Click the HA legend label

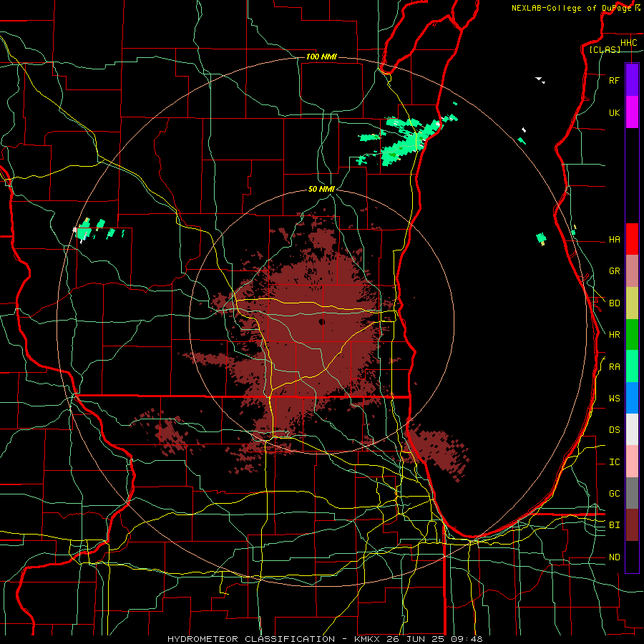pos(614,239)
